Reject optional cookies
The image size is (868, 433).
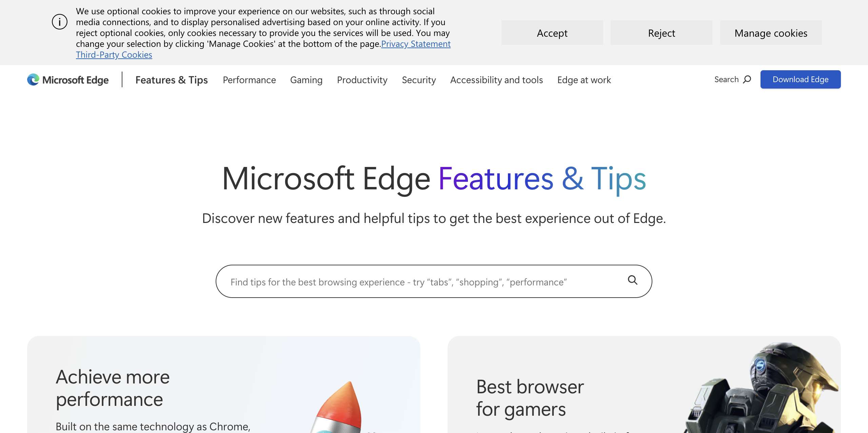[661, 33]
